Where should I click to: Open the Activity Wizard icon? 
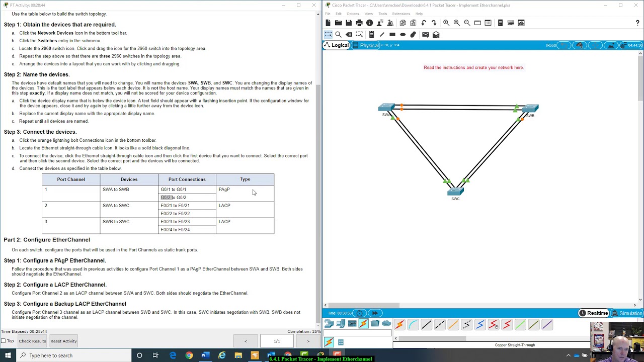pos(390,23)
